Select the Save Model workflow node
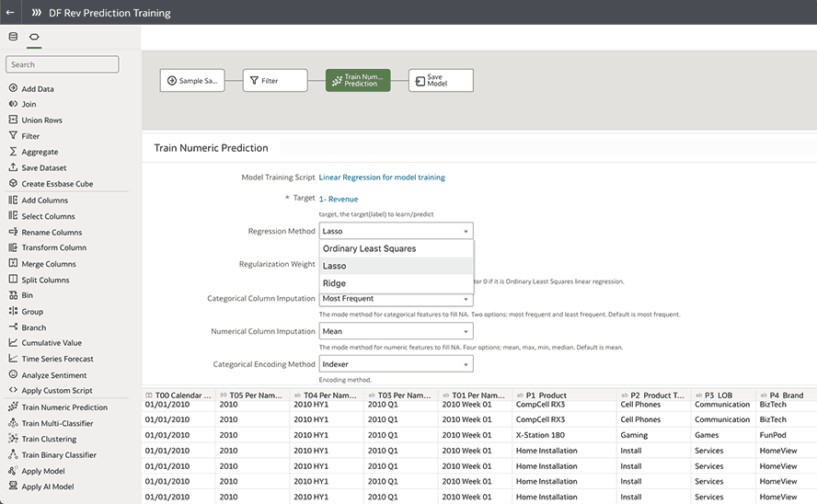 [441, 81]
